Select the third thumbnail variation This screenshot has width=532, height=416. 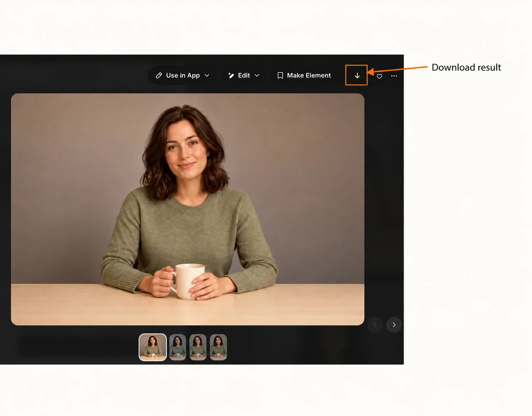pyautogui.click(x=198, y=347)
